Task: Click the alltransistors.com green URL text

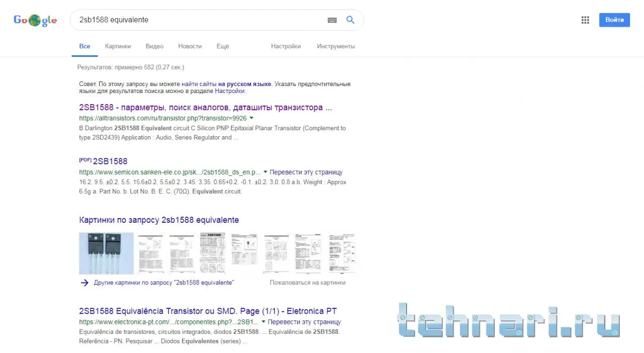Action: tap(163, 118)
